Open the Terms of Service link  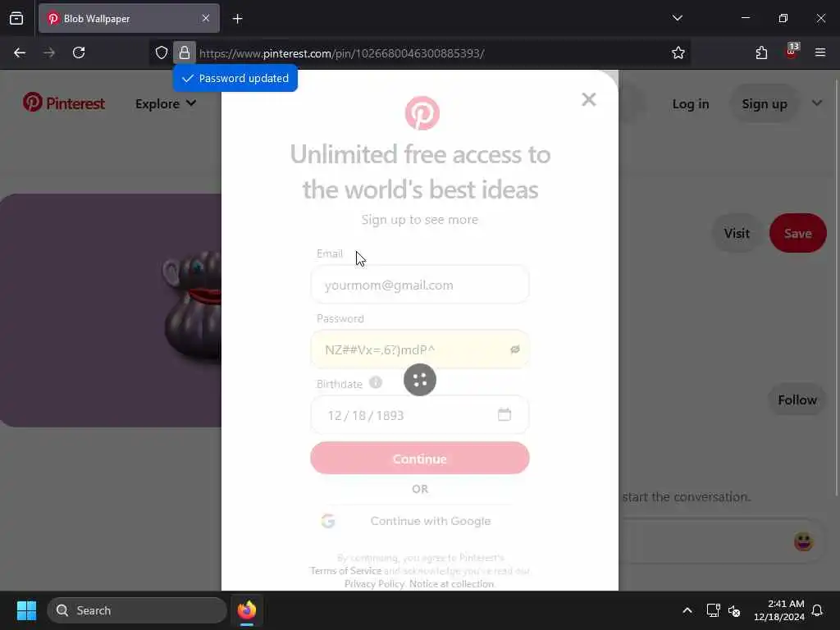point(345,571)
